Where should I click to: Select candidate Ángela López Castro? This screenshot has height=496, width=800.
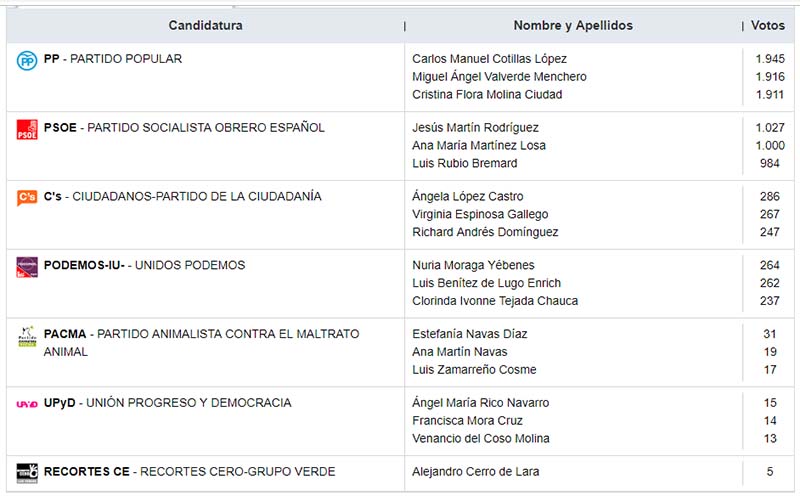[468, 196]
